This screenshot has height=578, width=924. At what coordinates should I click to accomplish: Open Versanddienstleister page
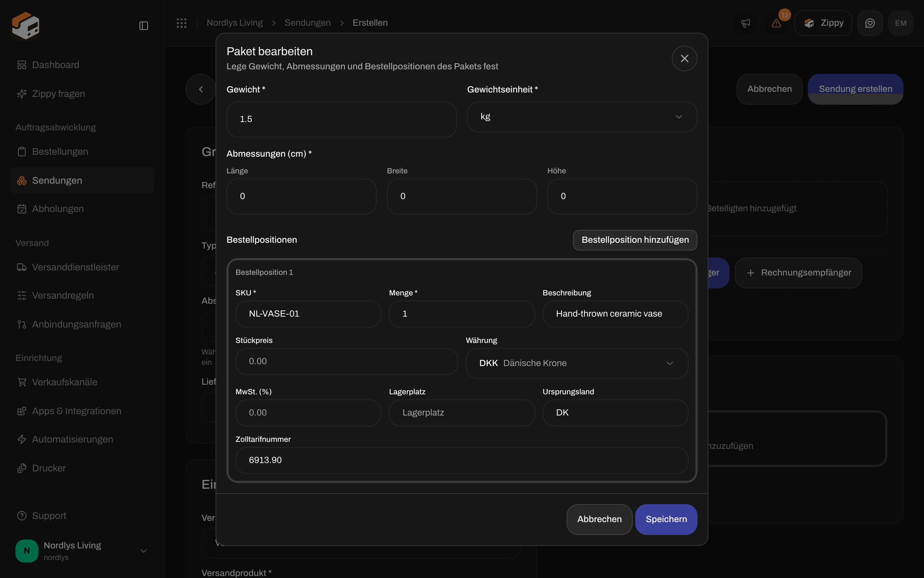point(82,267)
